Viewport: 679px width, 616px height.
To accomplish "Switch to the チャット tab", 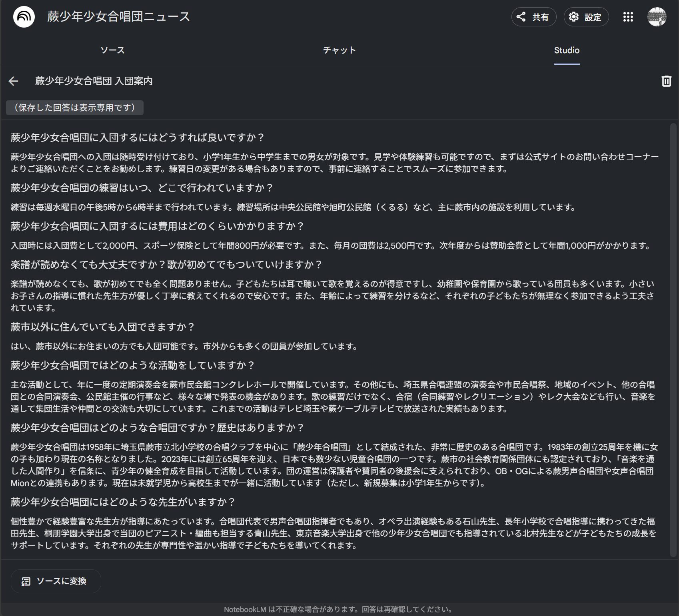I will [339, 50].
